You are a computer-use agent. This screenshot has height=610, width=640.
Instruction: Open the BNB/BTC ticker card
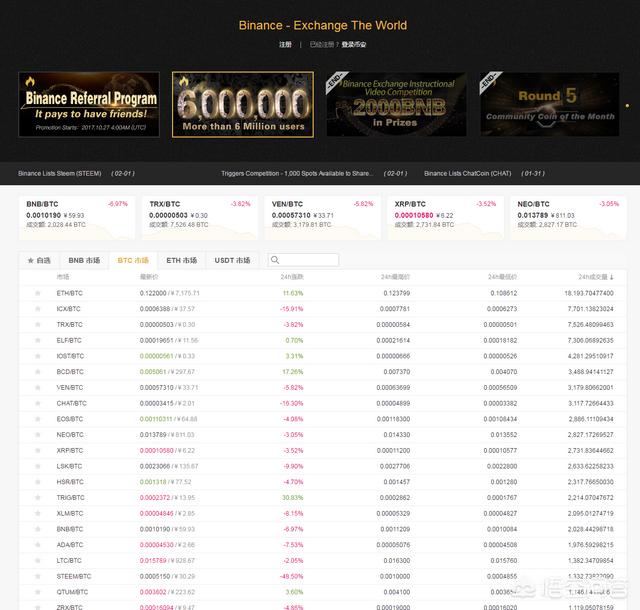tap(77, 218)
